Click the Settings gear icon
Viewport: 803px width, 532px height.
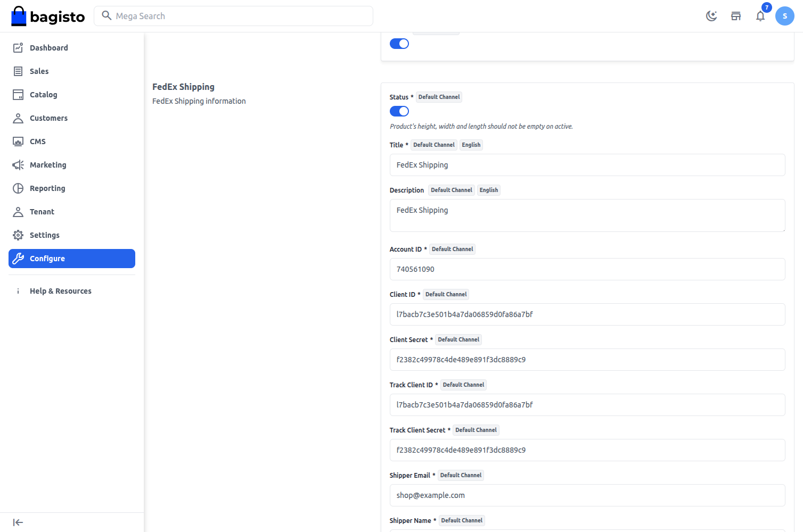click(x=18, y=235)
